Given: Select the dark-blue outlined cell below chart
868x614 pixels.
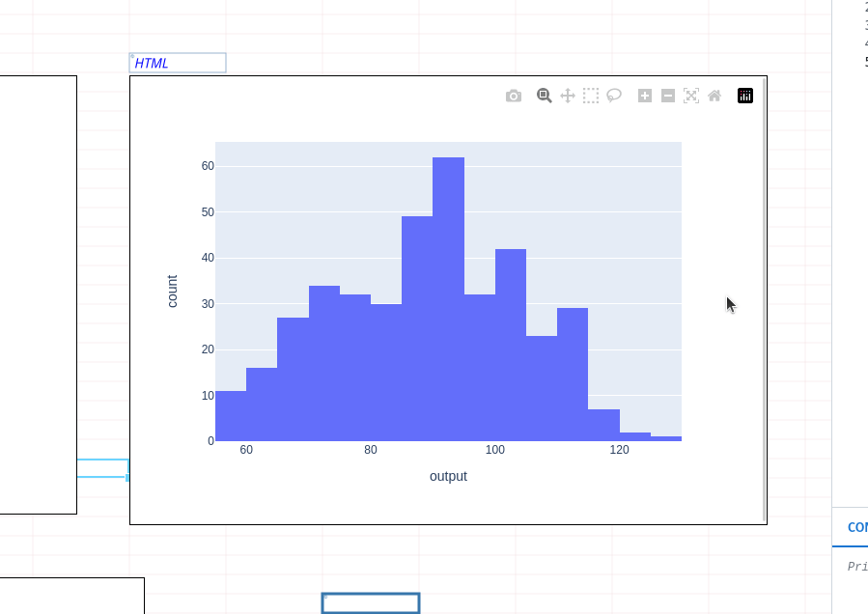Looking at the screenshot, I should tap(371, 603).
